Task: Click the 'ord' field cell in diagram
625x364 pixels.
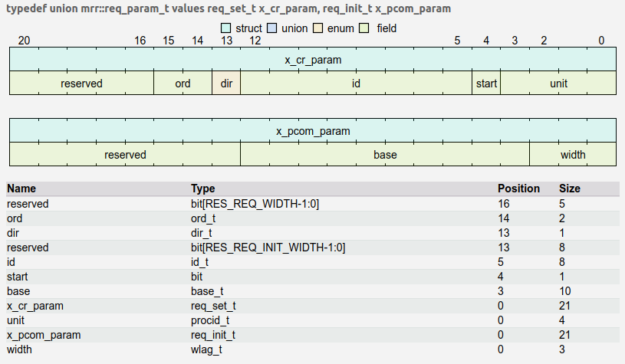Action: coord(183,83)
